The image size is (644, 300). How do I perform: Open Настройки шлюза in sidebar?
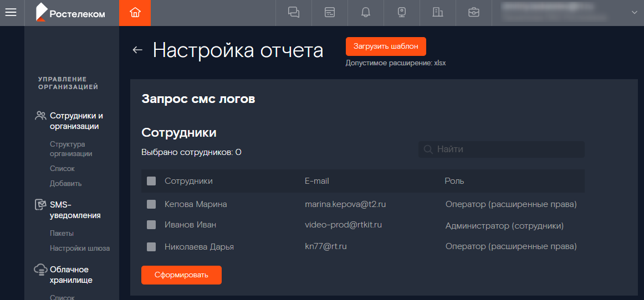click(80, 249)
